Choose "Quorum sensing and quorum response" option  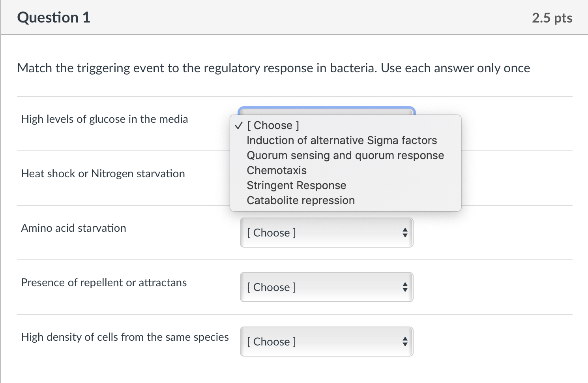pos(345,155)
